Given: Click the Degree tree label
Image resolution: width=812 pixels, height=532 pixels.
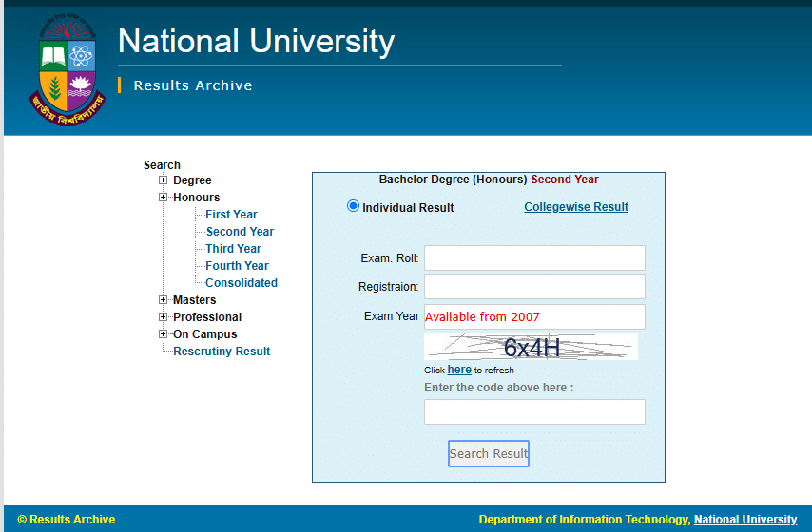Looking at the screenshot, I should pos(192,180).
